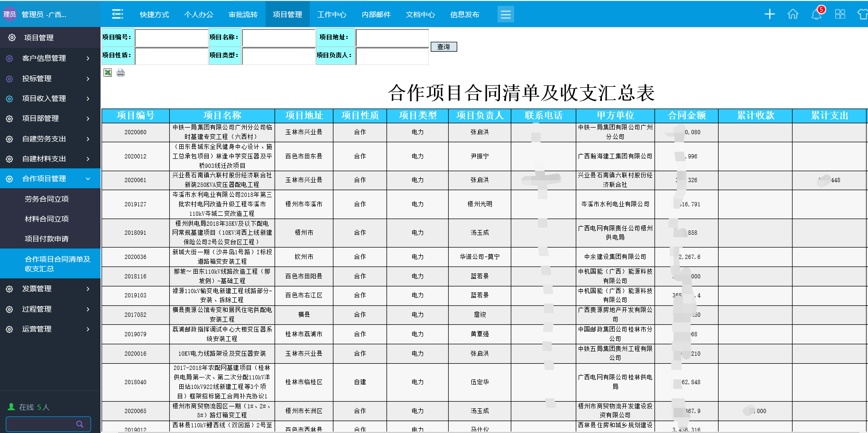Click the plus icon in top bar
Viewport: 868px width, 433px height.
point(769,14)
